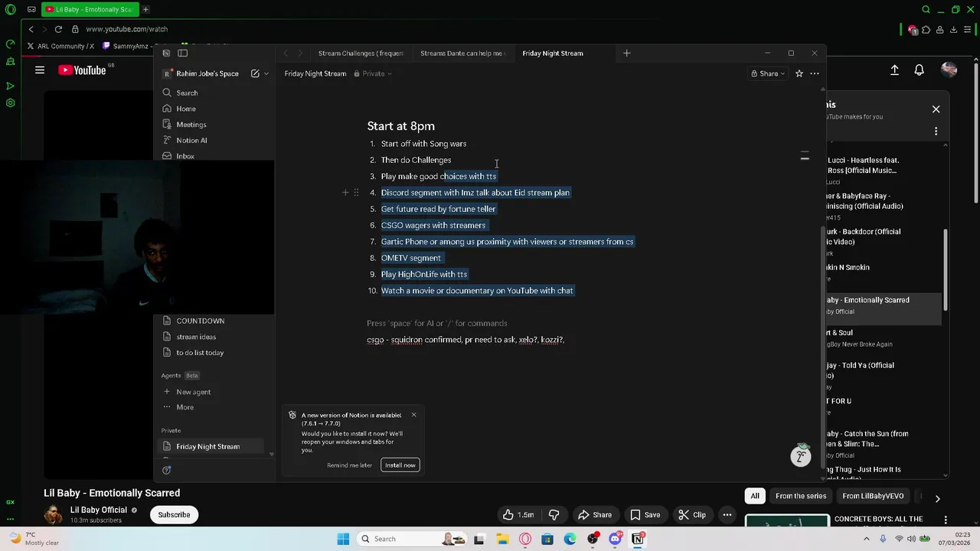Save the video to a playlist
Image resolution: width=980 pixels, height=551 pixels.
645,515
